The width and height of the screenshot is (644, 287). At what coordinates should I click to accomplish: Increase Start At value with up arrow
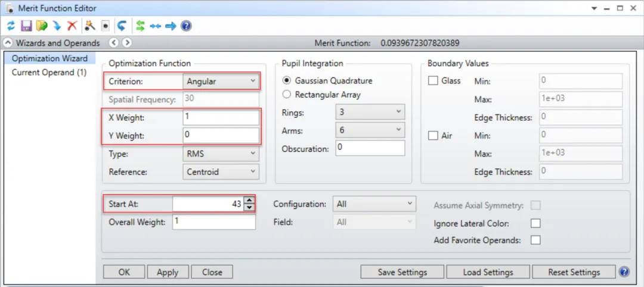249,201
